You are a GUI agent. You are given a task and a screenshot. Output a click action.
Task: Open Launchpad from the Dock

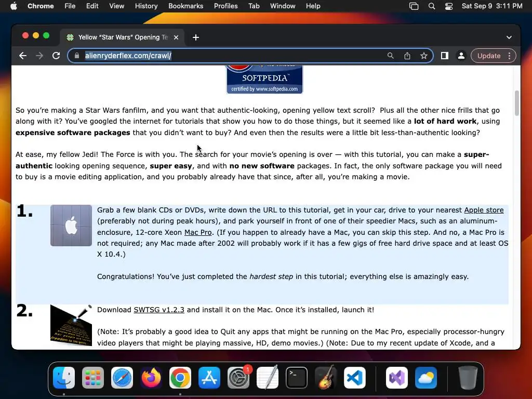coord(93,378)
